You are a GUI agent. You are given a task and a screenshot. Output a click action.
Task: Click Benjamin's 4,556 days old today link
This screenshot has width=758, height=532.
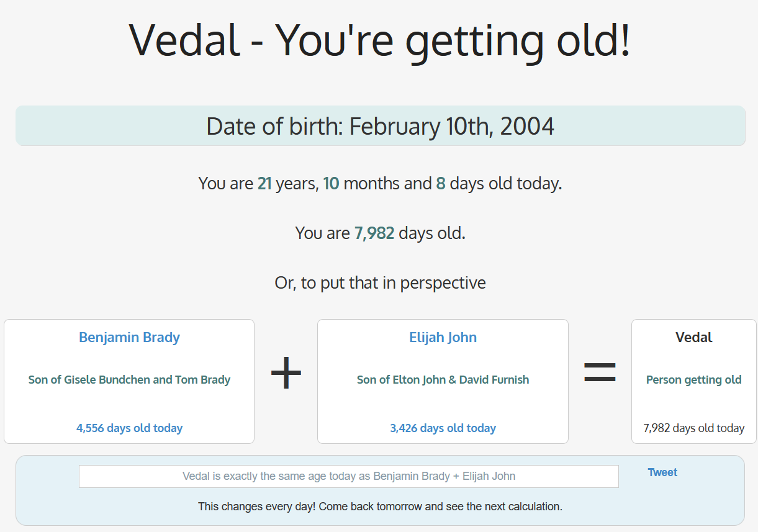(129, 428)
